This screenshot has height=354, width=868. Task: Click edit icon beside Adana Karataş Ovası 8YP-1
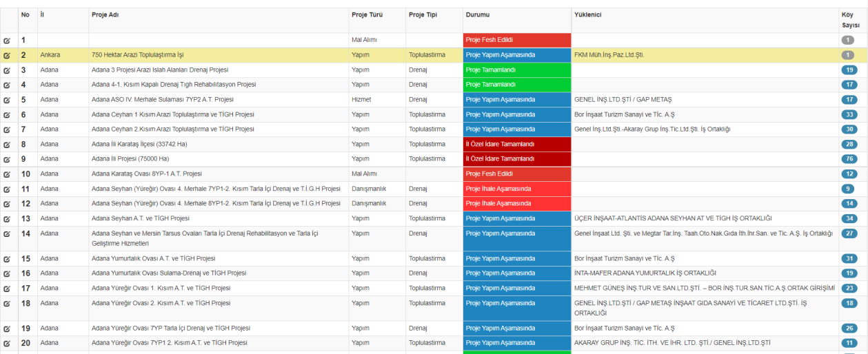pyautogui.click(x=7, y=174)
